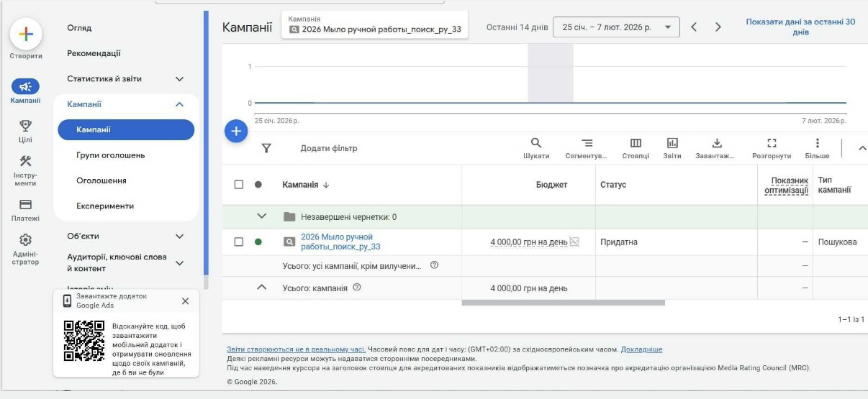Image resolution: width=868 pixels, height=399 pixels.
Task: Click the filter funnel icon
Action: pos(266,148)
